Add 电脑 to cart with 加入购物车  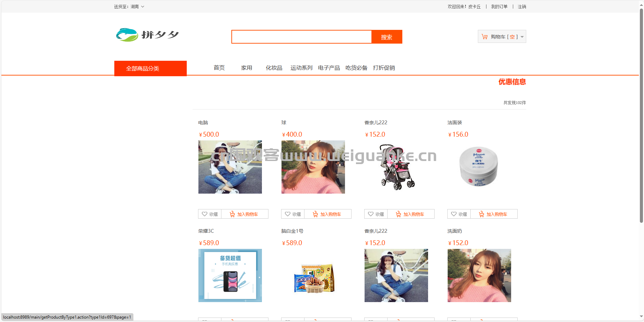pyautogui.click(x=245, y=214)
